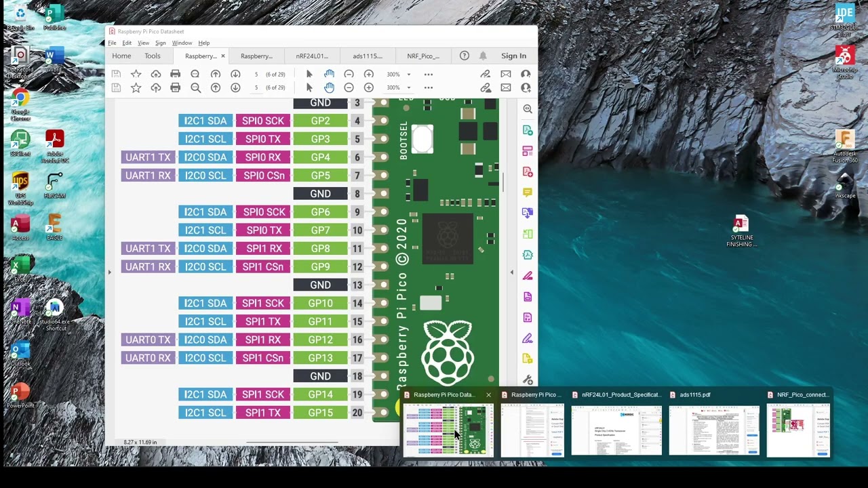Click the UART0 RX pin label
Viewport: 868px width, 488px height.
(x=148, y=358)
